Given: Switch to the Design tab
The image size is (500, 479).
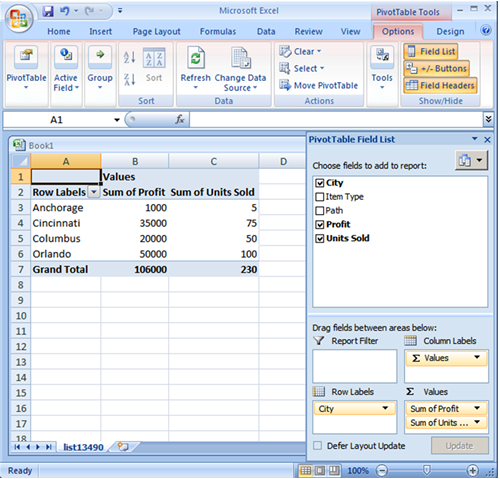Looking at the screenshot, I should (450, 31).
